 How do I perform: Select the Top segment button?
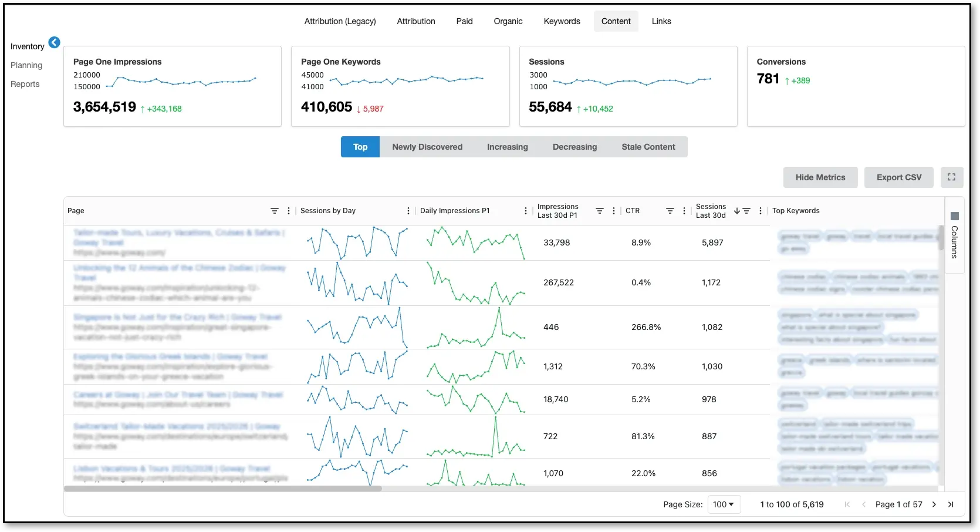360,147
